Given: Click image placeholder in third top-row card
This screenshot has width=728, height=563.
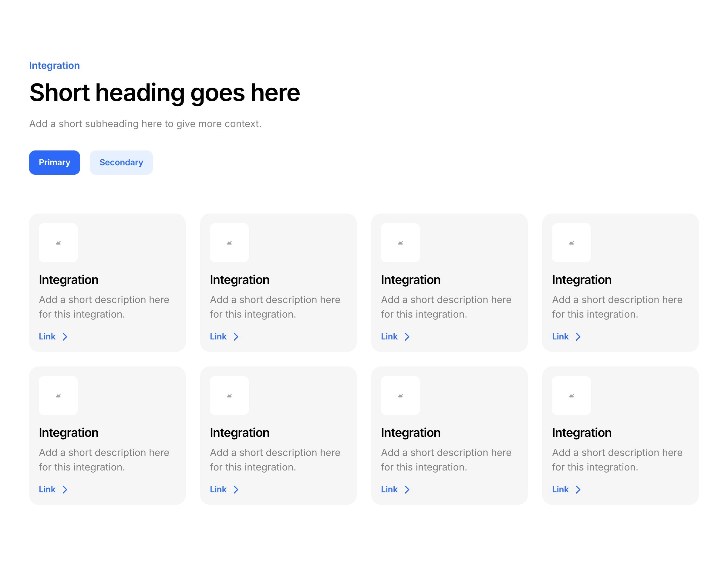Looking at the screenshot, I should 400,243.
